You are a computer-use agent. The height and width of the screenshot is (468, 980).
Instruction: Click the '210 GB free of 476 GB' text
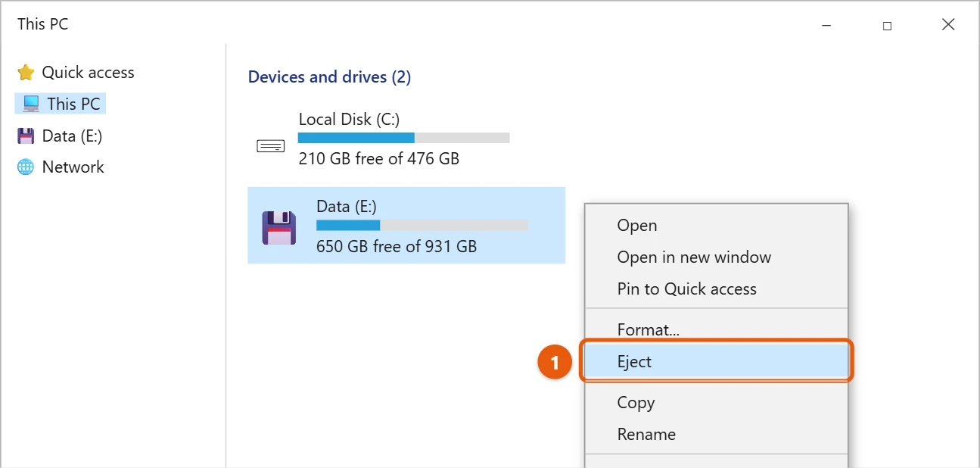pos(378,159)
